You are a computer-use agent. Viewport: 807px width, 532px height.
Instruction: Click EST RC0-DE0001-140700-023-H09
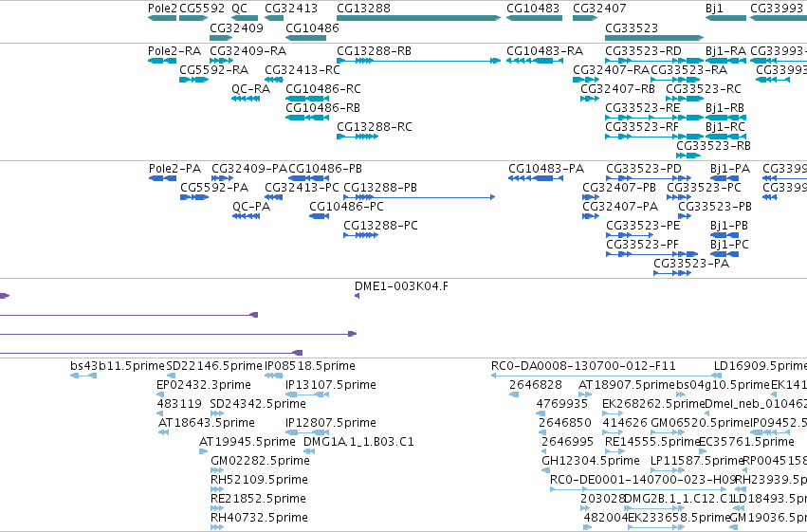pyautogui.click(x=638, y=489)
